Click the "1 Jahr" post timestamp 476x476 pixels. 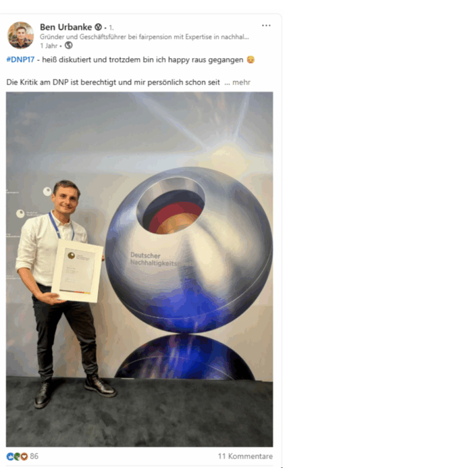point(49,46)
